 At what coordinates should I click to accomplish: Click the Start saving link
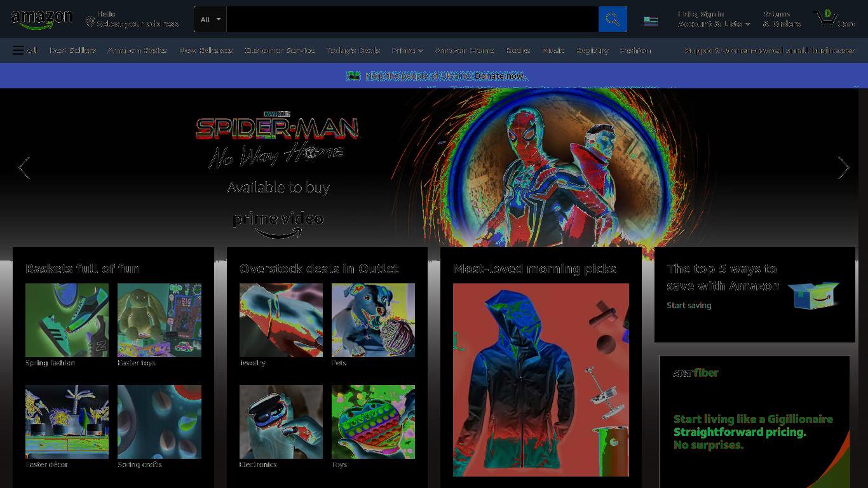[689, 306]
